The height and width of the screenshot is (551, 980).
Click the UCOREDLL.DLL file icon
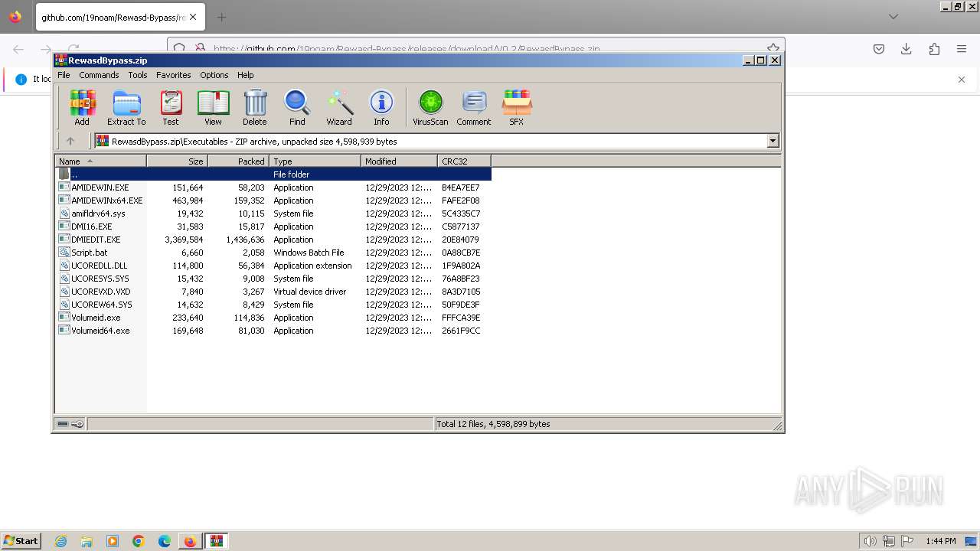click(x=64, y=266)
